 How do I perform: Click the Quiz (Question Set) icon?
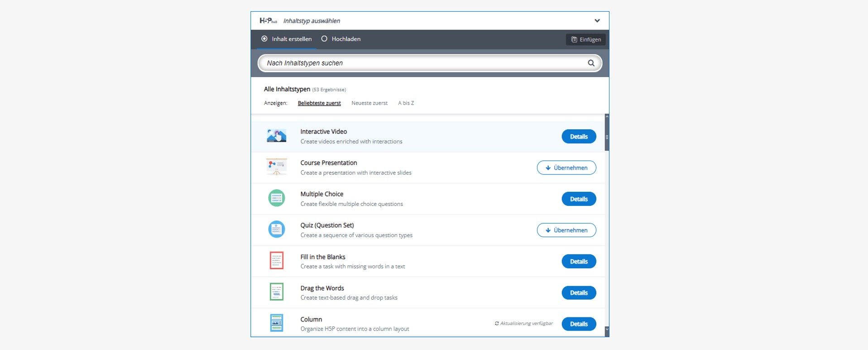[276, 229]
